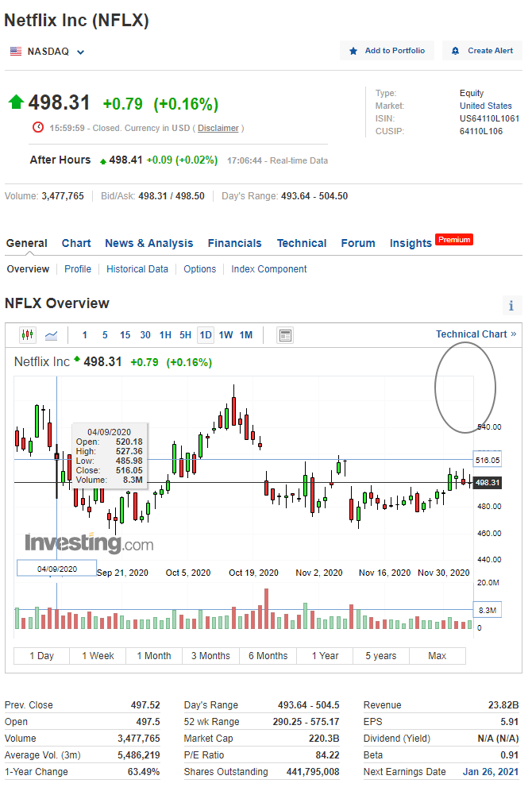Open the Jan 26, 2021 earnings date link

pyautogui.click(x=491, y=772)
